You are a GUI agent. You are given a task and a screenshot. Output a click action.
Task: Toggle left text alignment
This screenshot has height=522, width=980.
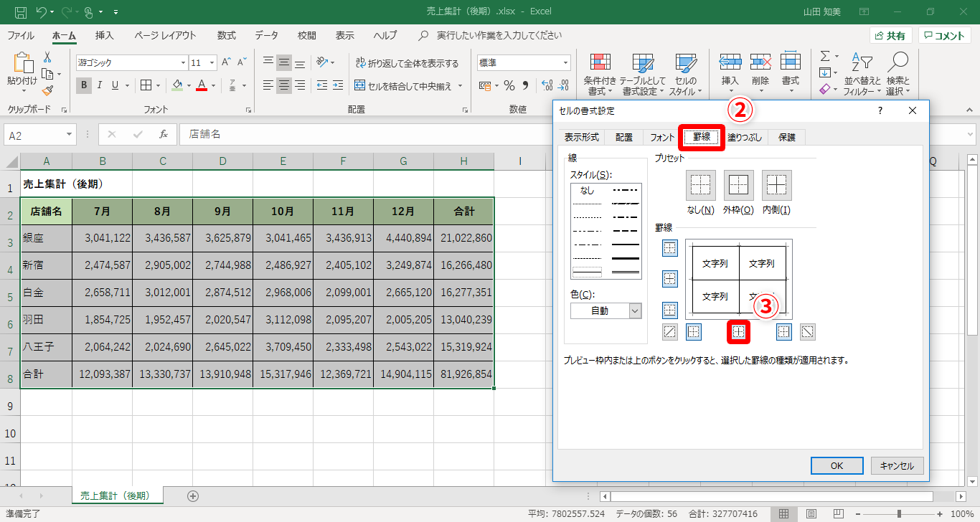pos(268,85)
